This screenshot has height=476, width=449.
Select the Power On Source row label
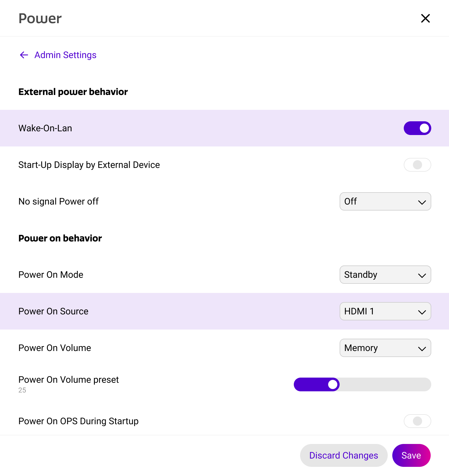click(53, 311)
